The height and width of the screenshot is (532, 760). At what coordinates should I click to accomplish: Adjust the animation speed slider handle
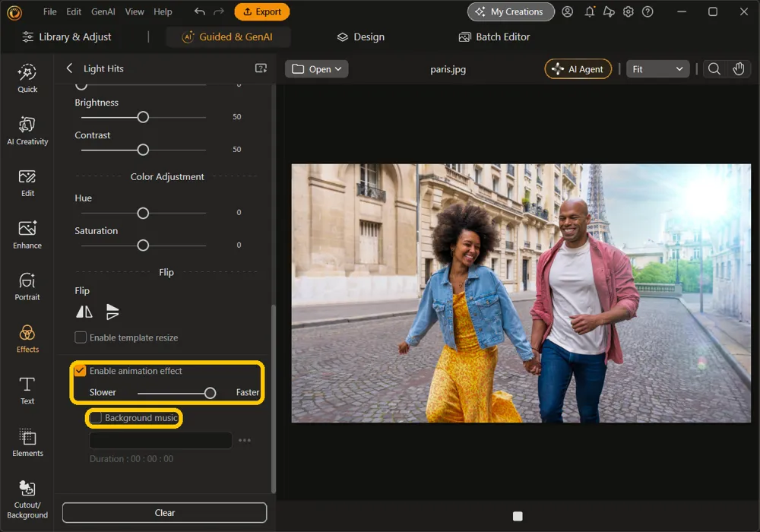click(x=210, y=393)
